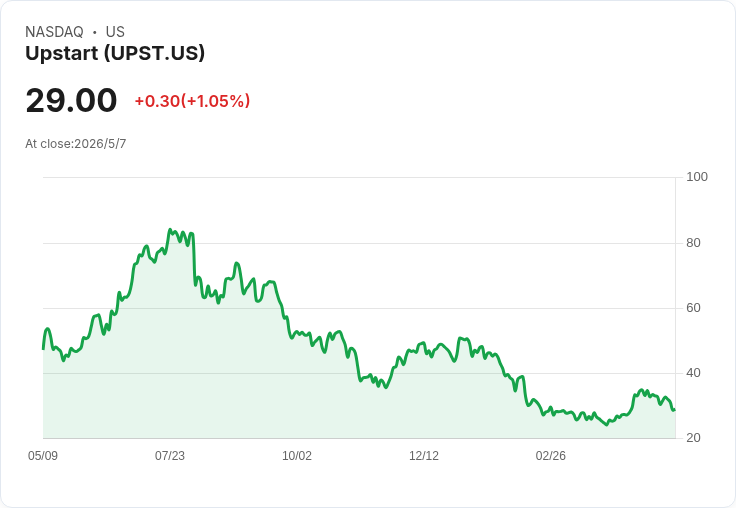Viewport: 736px width, 508px height.
Task: Click the 05/09 date axis label
Action: tap(43, 455)
